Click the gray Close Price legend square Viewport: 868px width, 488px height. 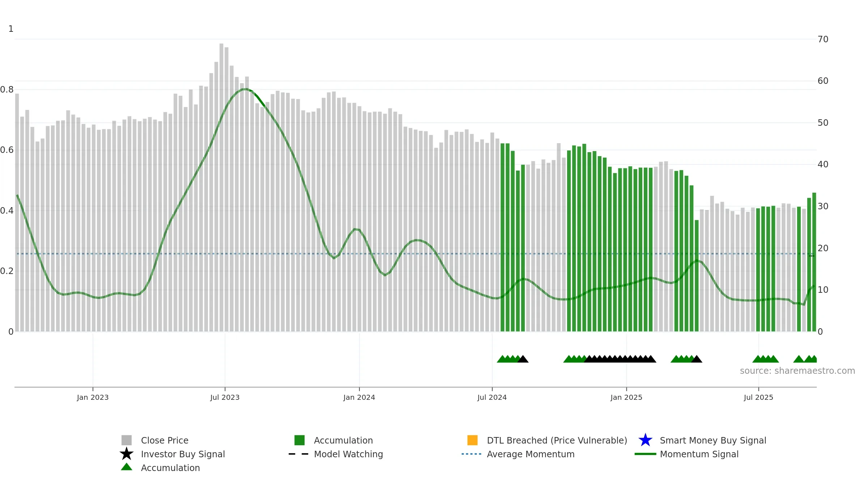tap(127, 440)
